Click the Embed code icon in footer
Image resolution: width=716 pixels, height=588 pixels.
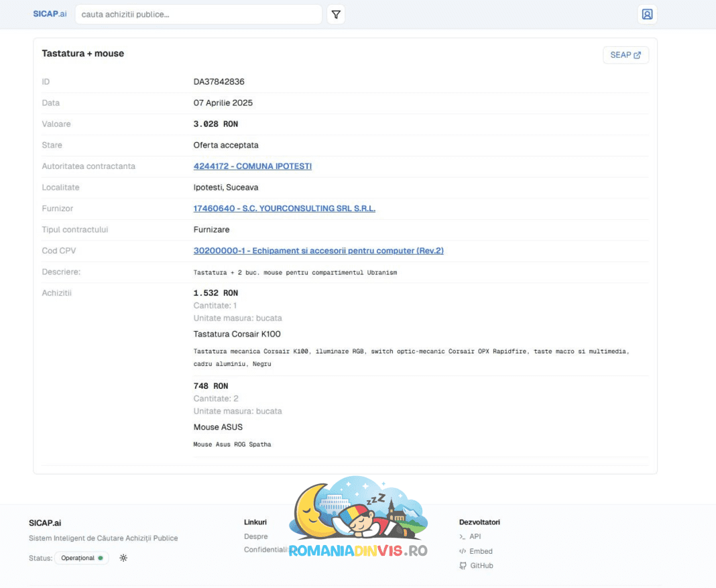pyautogui.click(x=463, y=551)
